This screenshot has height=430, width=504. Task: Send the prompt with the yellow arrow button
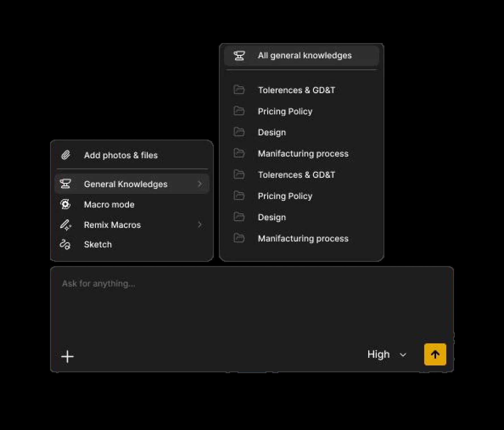pos(435,354)
